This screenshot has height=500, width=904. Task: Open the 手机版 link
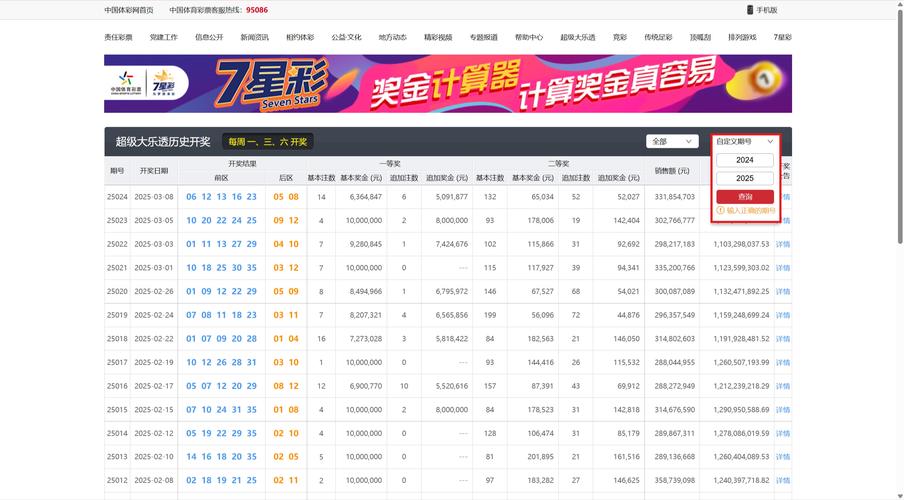[x=766, y=10]
